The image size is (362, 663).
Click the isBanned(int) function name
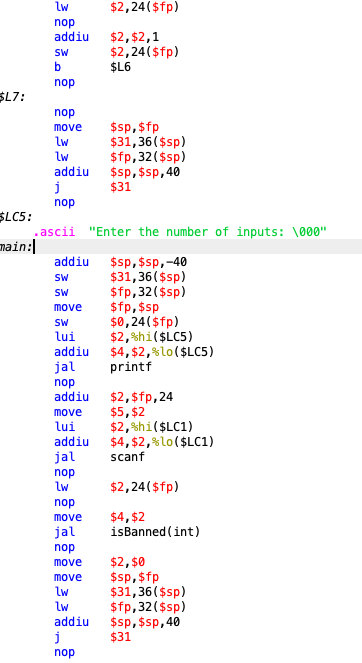pos(155,532)
